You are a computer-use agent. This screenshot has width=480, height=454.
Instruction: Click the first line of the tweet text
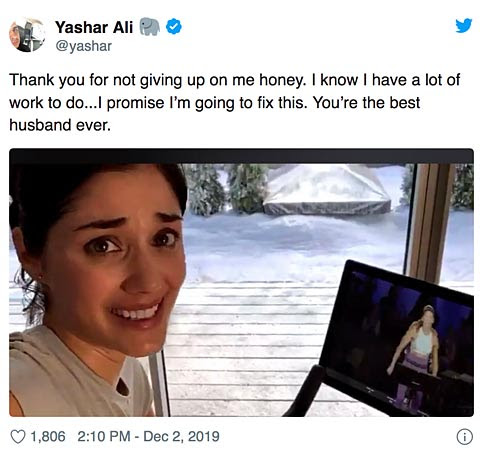[235, 80]
